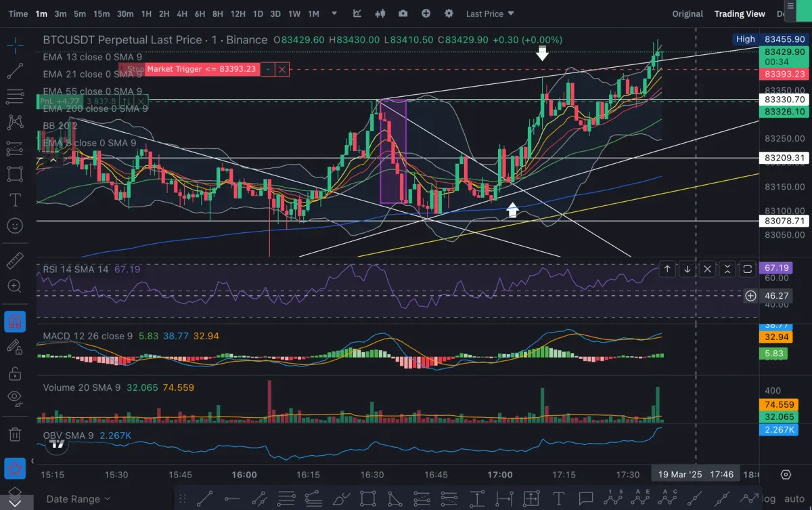Open time axis settings hexagon icon

pyautogui.click(x=786, y=474)
